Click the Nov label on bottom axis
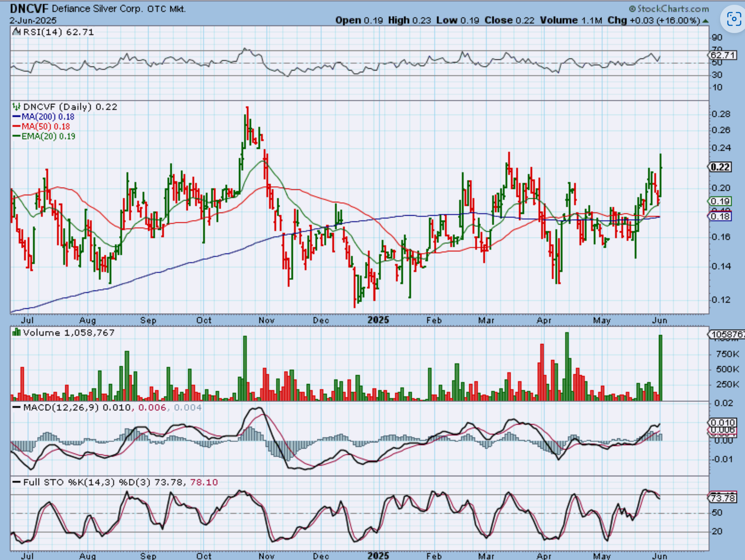Image resolution: width=745 pixels, height=560 pixels. coord(266,556)
